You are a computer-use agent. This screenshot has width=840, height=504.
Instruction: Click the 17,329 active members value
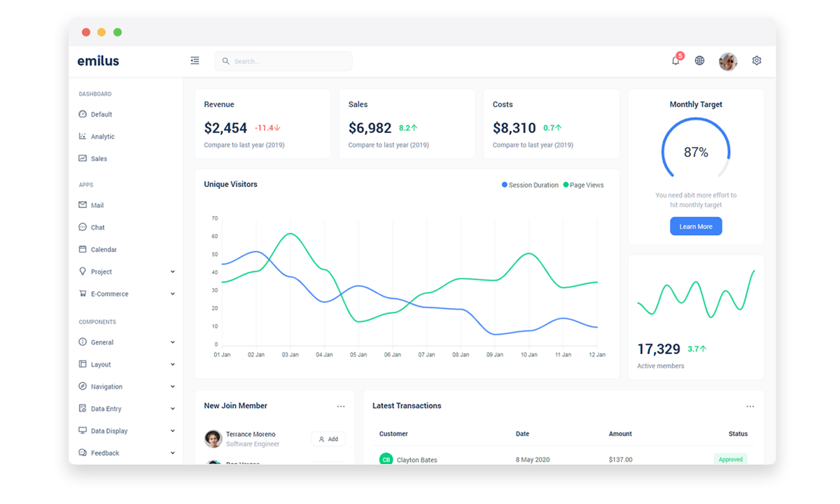(659, 349)
